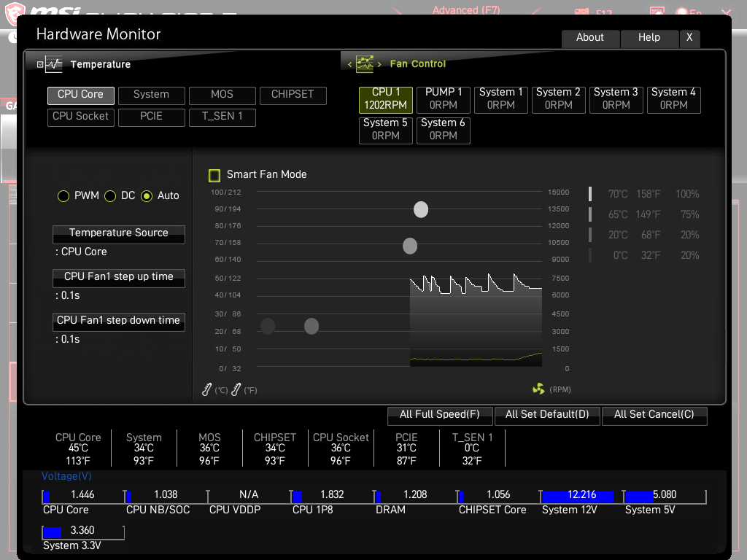This screenshot has width=747, height=560.
Task: Open CPU Fan1 step up time setting
Action: (x=119, y=278)
